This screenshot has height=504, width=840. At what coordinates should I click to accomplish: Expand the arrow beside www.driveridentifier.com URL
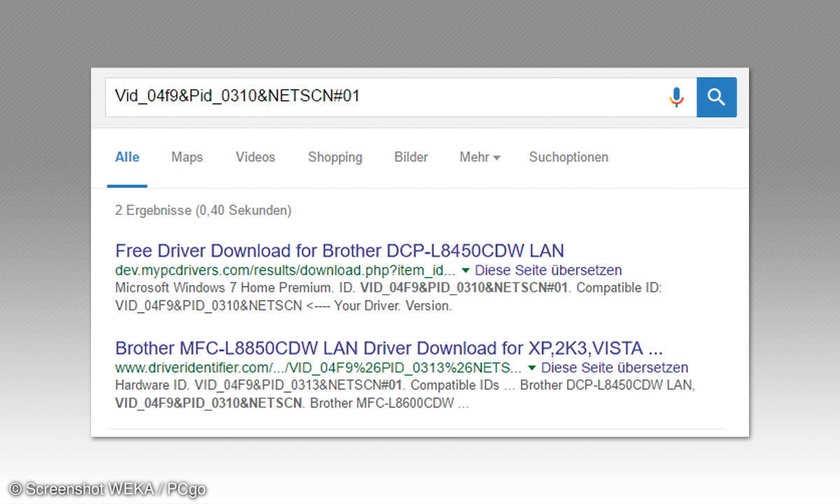tap(532, 367)
